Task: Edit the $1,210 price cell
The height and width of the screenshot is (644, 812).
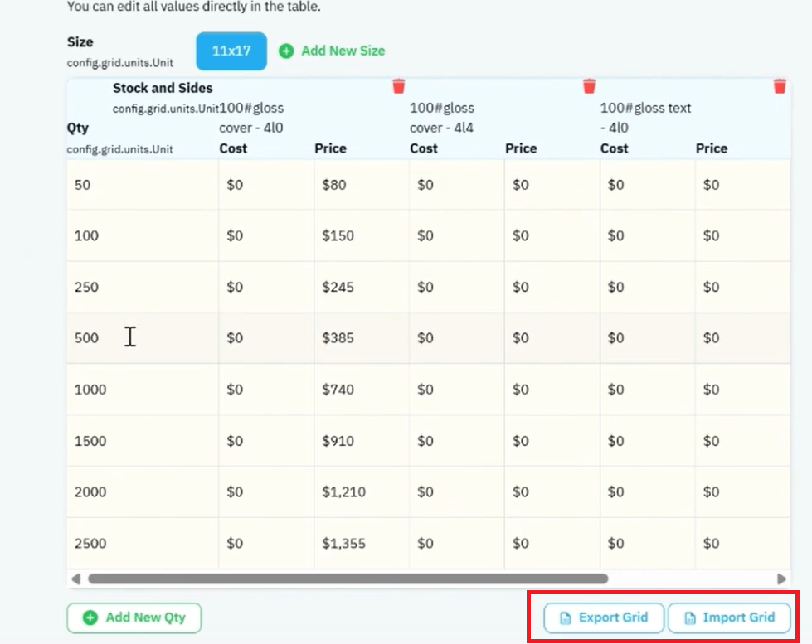Action: [x=361, y=491]
